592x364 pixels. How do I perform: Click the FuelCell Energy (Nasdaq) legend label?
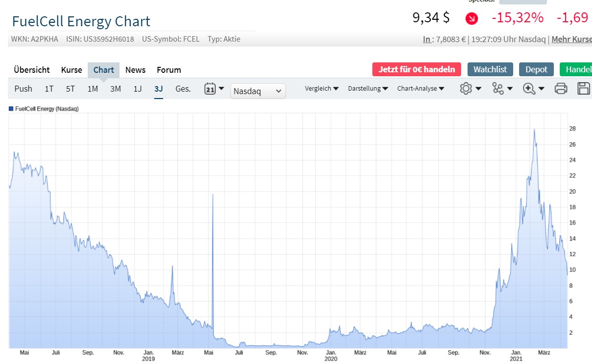[x=47, y=108]
